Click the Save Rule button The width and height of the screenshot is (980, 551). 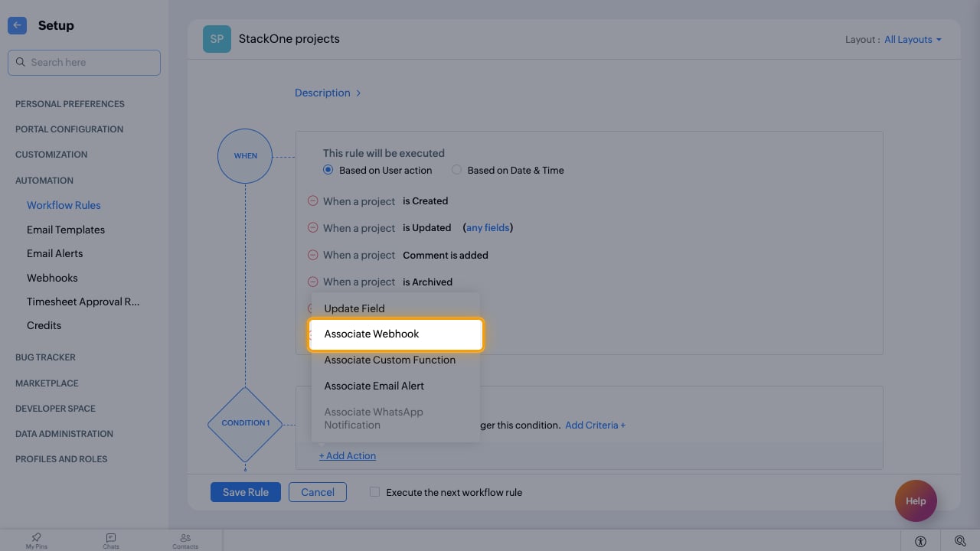pos(246,492)
